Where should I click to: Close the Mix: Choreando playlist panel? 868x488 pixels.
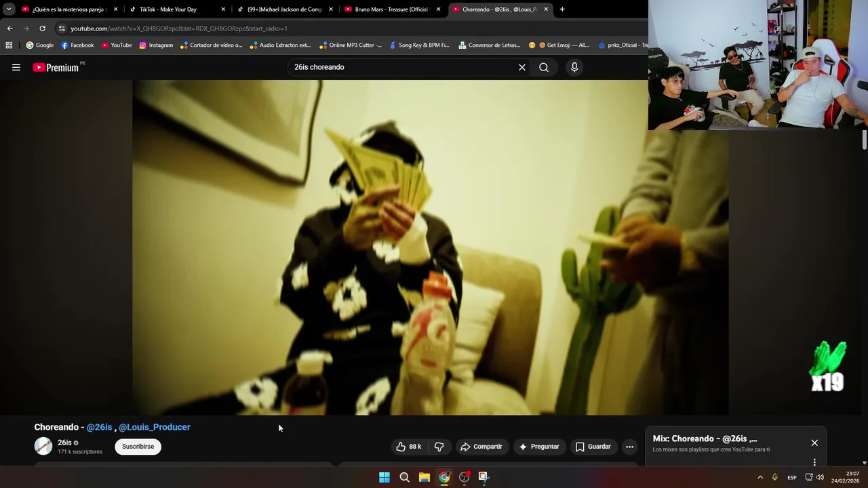pos(814,443)
